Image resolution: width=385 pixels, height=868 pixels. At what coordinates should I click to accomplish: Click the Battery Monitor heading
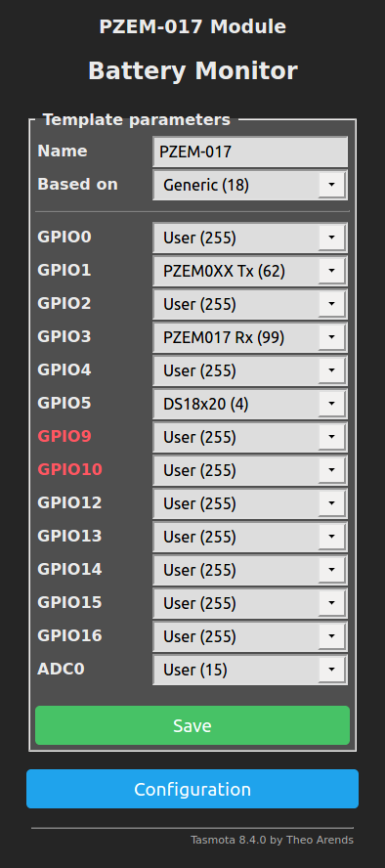(192, 70)
